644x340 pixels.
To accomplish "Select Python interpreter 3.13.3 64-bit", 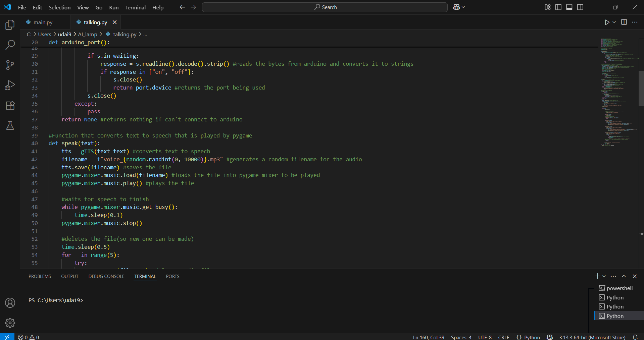I will [x=592, y=337].
